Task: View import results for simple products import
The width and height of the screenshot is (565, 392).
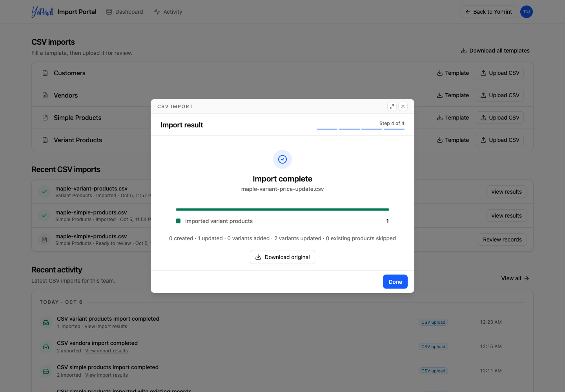Action: [x=106, y=375]
